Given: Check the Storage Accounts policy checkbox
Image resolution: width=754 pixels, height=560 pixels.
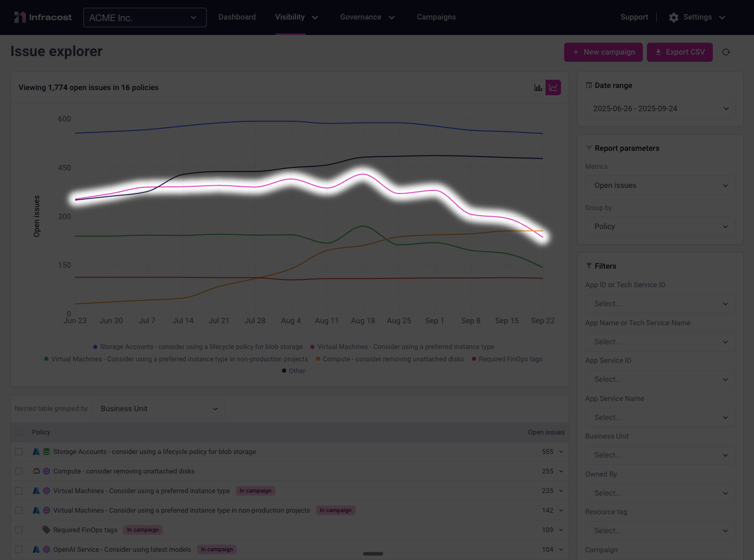Looking at the screenshot, I should click(19, 452).
